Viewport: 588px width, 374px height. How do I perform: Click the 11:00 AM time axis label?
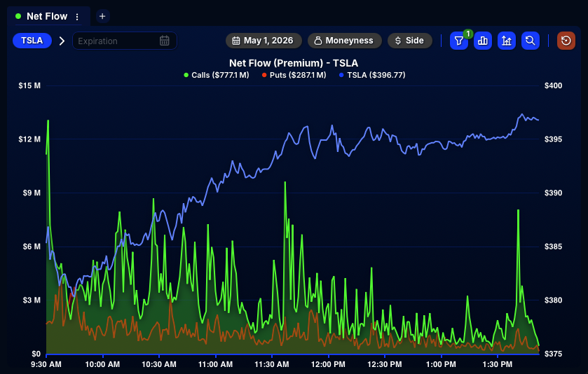[x=215, y=364]
